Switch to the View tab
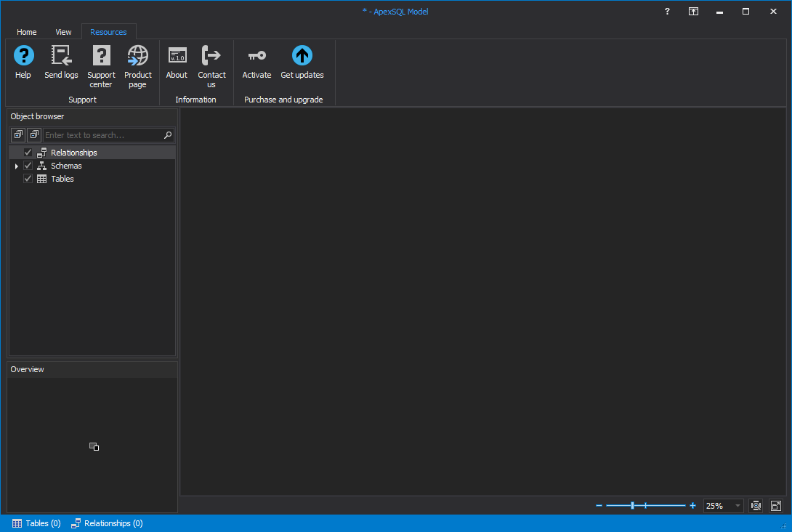The height and width of the screenshot is (532, 792). click(63, 32)
